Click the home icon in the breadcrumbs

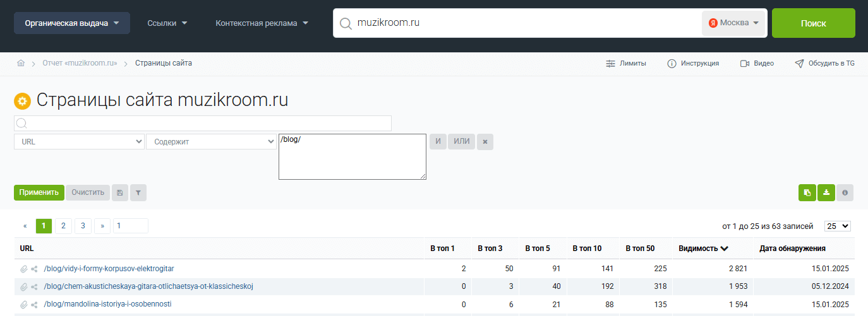(x=21, y=63)
